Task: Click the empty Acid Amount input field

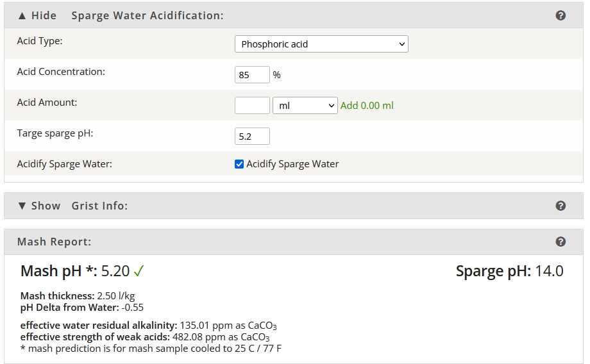Action: pyautogui.click(x=252, y=105)
